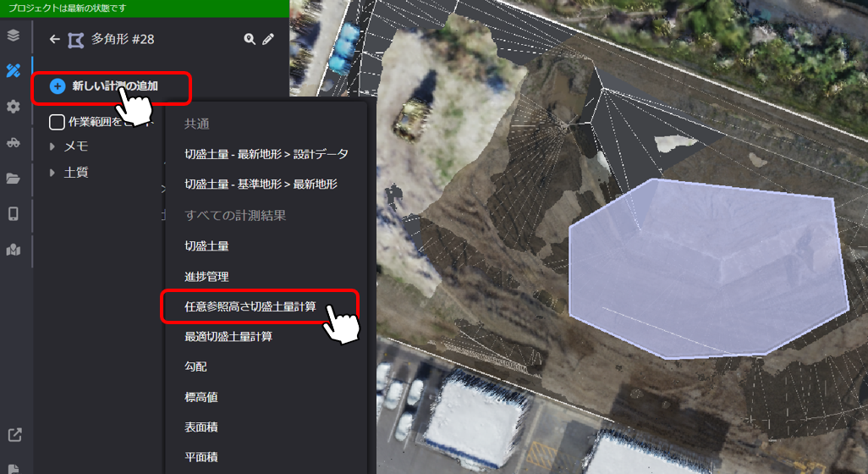Open the layers icon in sidebar
Image resolution: width=868 pixels, height=474 pixels.
pos(14,36)
